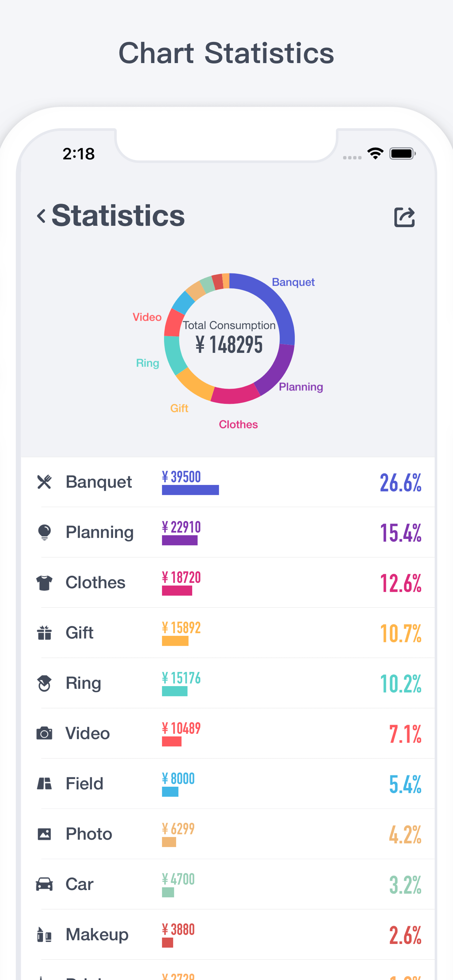Select the 26.6% percentage for Banquet

click(x=400, y=482)
